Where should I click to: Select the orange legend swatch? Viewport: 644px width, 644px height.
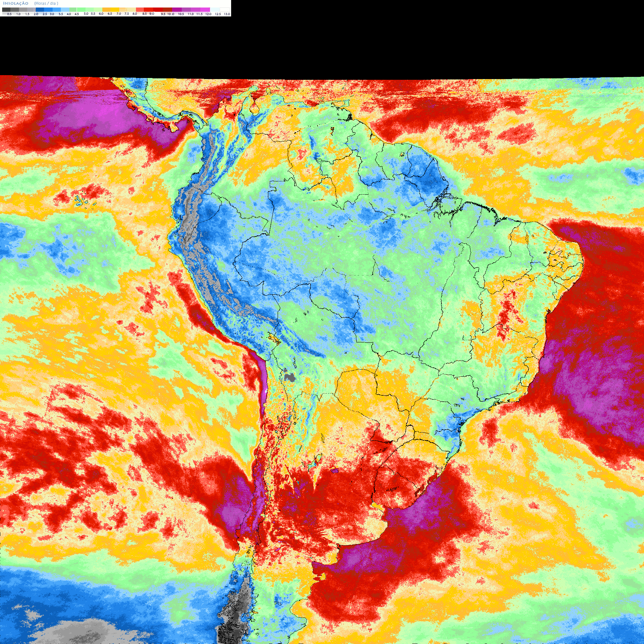pyautogui.click(x=106, y=10)
